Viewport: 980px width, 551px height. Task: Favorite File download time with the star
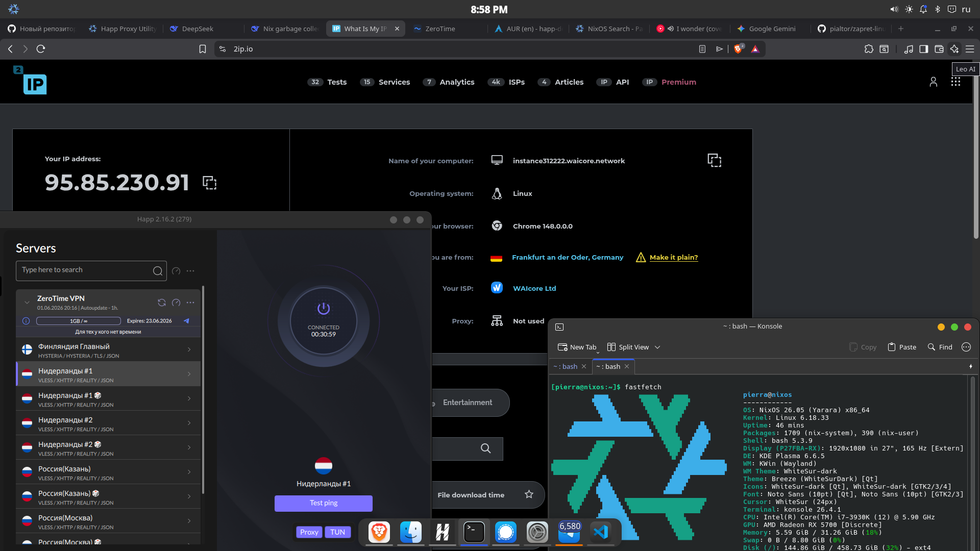click(529, 494)
